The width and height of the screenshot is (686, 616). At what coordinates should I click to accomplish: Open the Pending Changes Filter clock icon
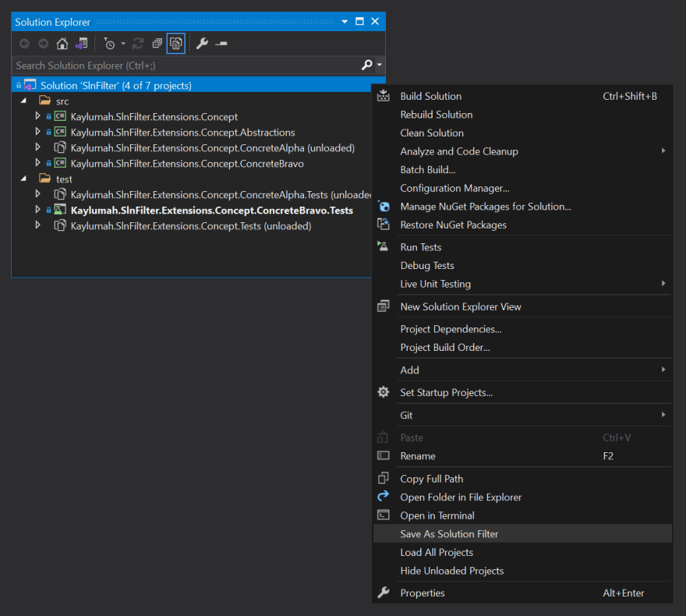pos(109,44)
